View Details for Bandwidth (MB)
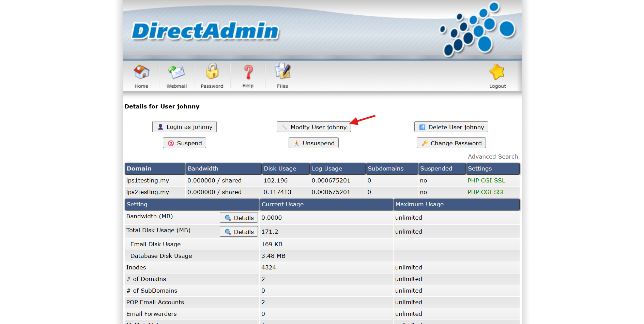Screen dimensions: 644x324 point(239,218)
